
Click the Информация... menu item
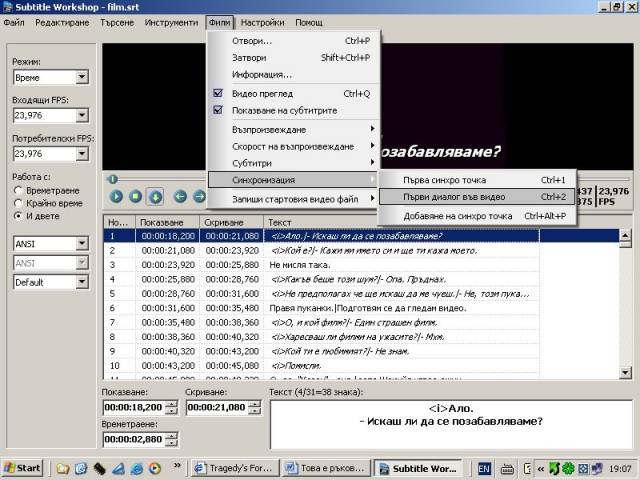(x=293, y=74)
